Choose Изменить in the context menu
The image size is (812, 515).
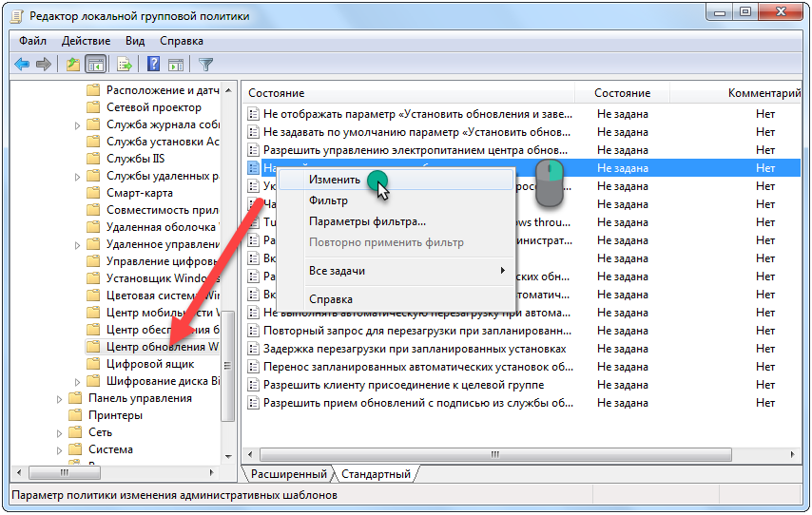click(334, 179)
